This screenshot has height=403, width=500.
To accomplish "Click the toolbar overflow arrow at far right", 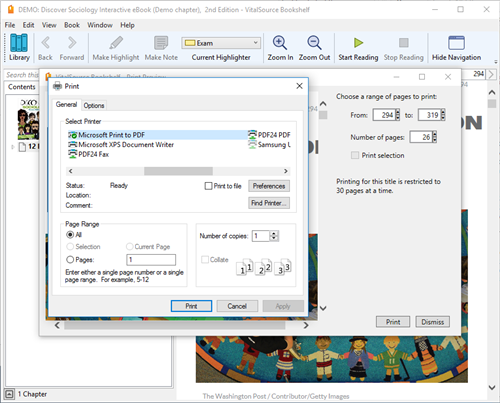I will pos(496,62).
